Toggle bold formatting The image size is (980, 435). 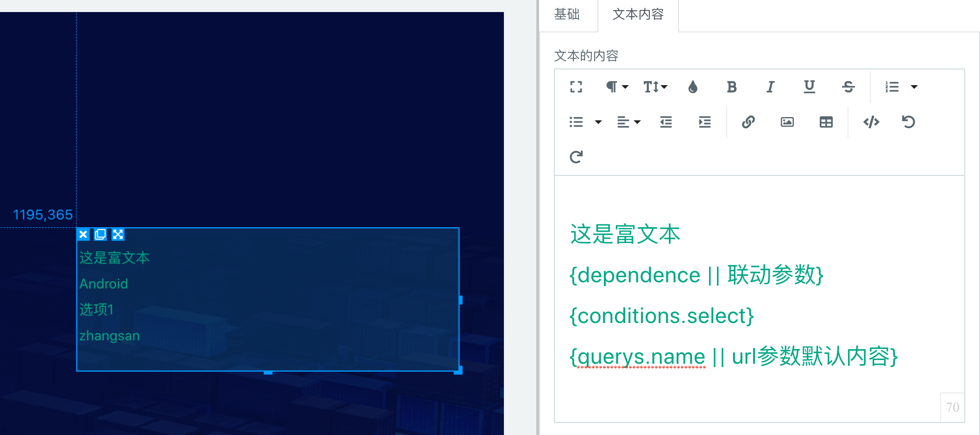[732, 87]
